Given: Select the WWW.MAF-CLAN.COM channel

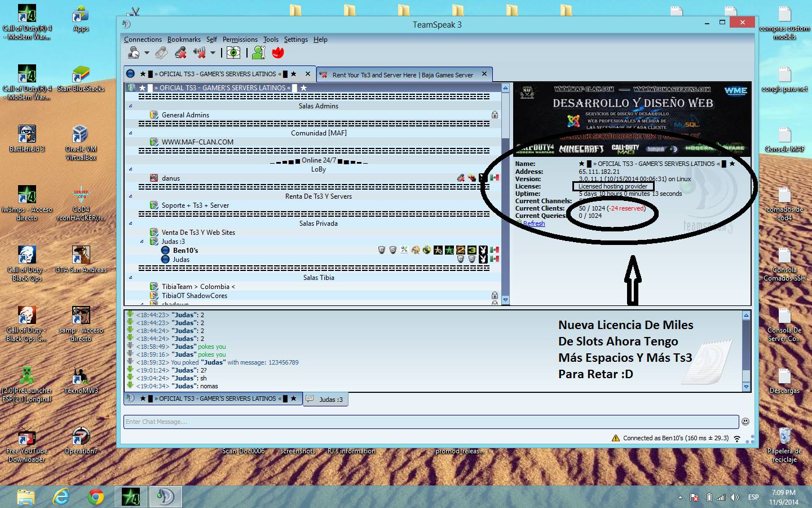Looking at the screenshot, I should click(x=197, y=142).
